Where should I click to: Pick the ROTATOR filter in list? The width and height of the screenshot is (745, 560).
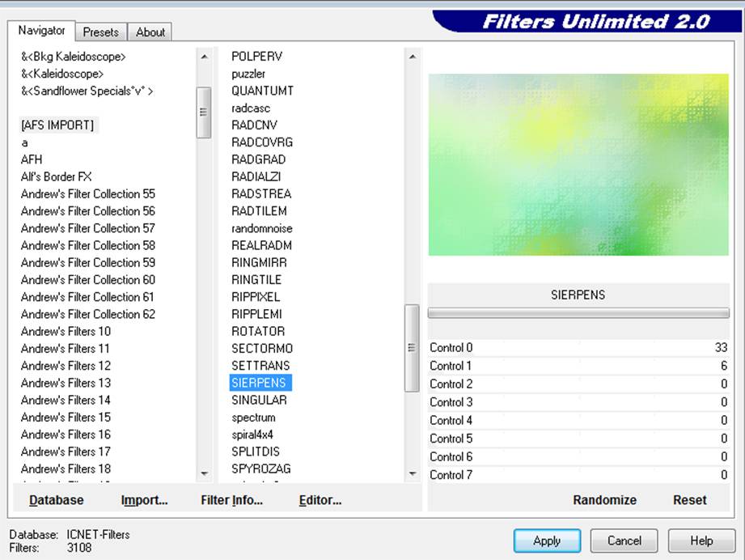pyautogui.click(x=258, y=331)
